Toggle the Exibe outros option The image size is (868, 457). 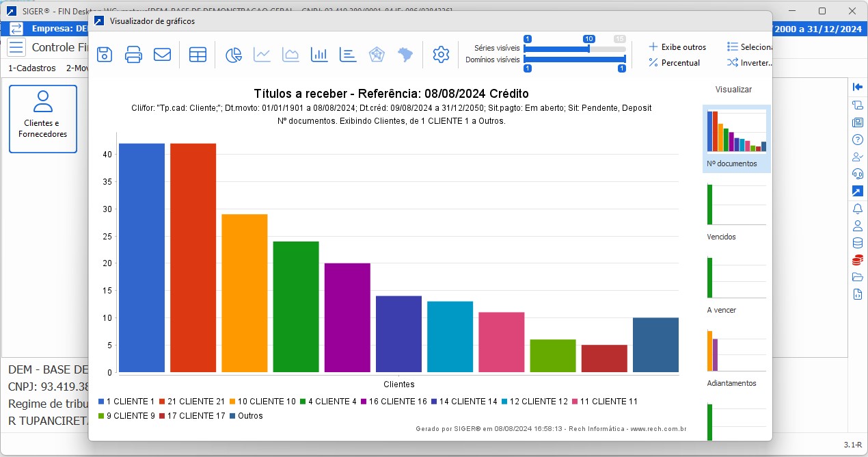click(x=677, y=47)
